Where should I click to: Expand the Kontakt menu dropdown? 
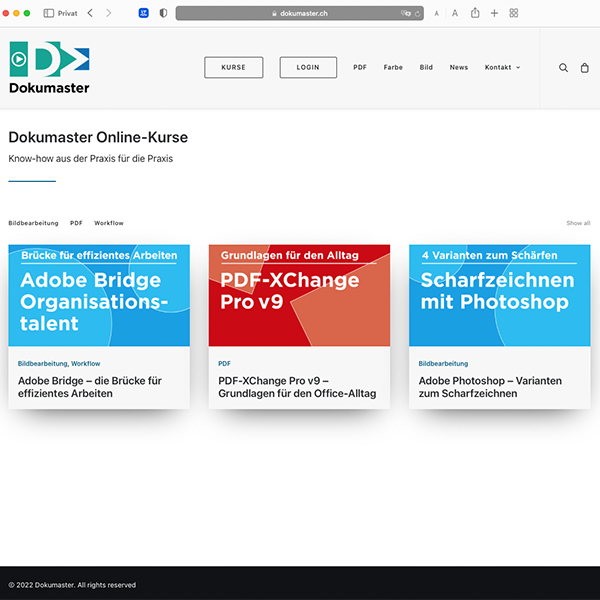[502, 67]
